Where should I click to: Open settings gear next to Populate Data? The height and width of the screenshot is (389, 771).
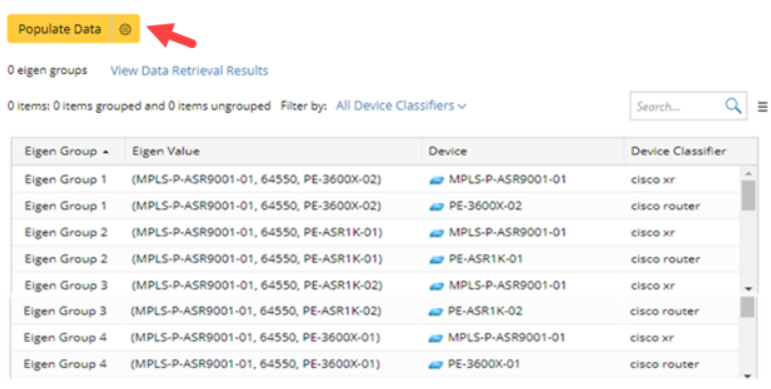point(126,29)
